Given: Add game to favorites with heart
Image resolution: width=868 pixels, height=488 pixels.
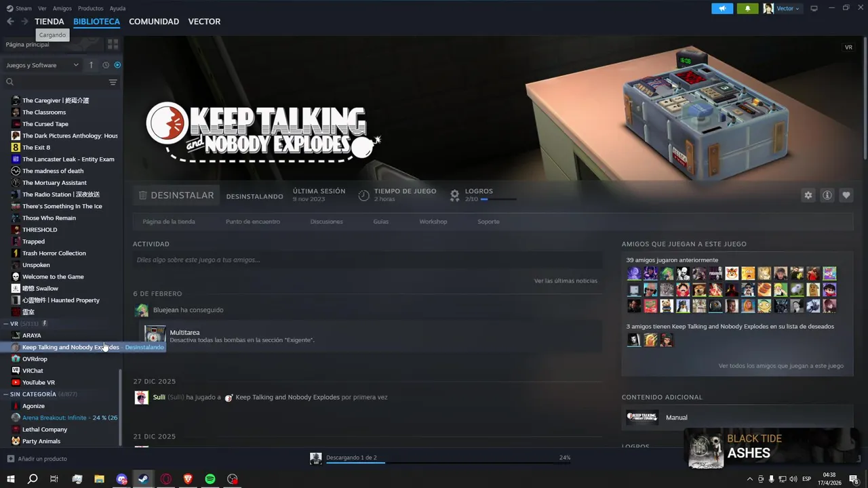Looking at the screenshot, I should coord(846,195).
